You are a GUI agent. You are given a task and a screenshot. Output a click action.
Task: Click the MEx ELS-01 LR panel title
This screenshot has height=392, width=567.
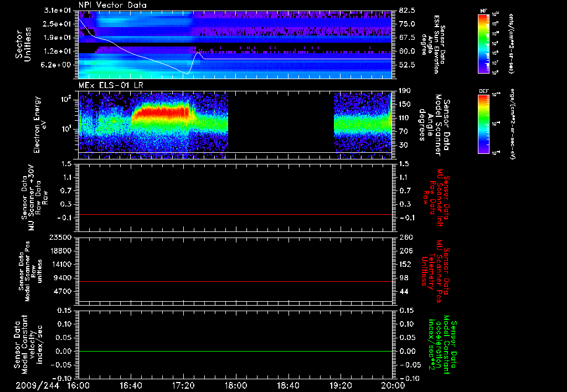click(111, 85)
